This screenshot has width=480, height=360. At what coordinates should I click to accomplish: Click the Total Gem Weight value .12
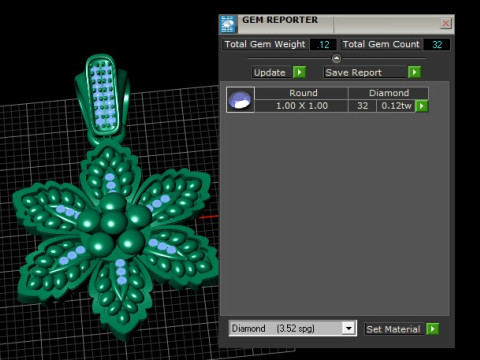pyautogui.click(x=323, y=44)
